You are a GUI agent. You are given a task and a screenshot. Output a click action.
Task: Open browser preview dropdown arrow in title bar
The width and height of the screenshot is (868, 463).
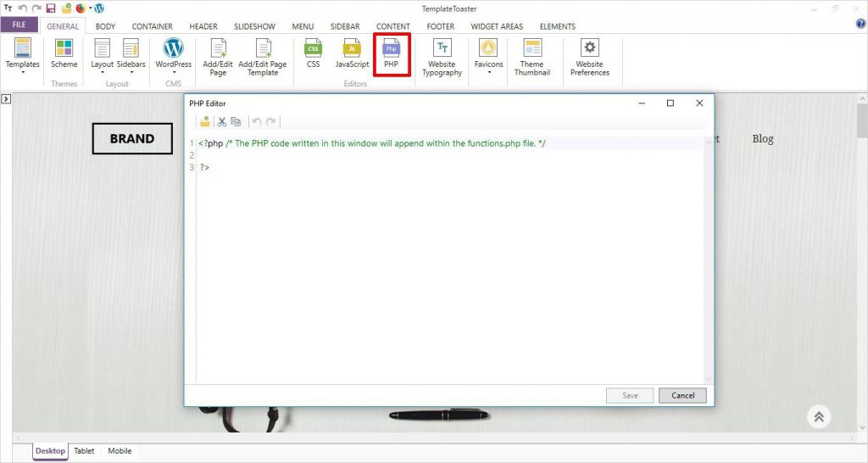[x=90, y=8]
